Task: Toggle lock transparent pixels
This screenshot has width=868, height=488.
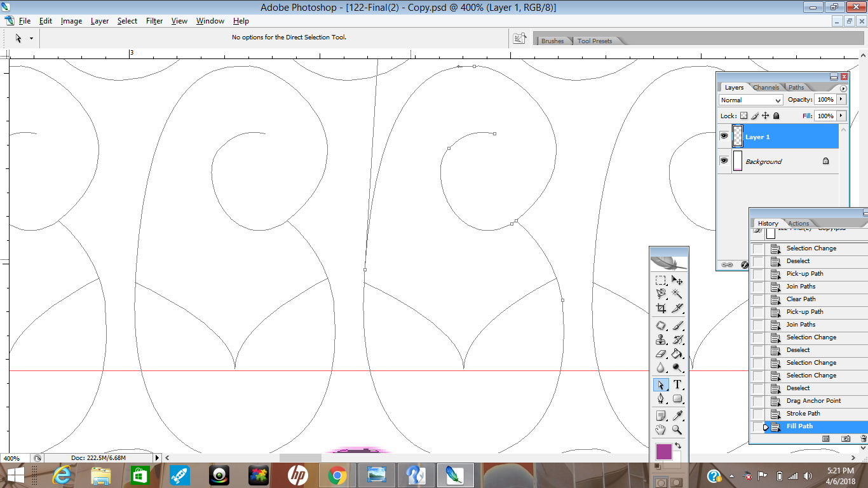Action: (x=743, y=116)
